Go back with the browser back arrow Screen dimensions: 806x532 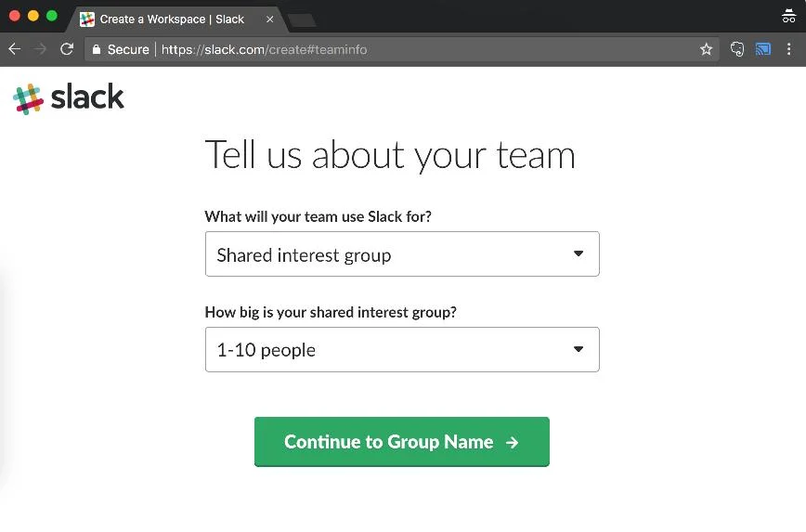[15, 49]
